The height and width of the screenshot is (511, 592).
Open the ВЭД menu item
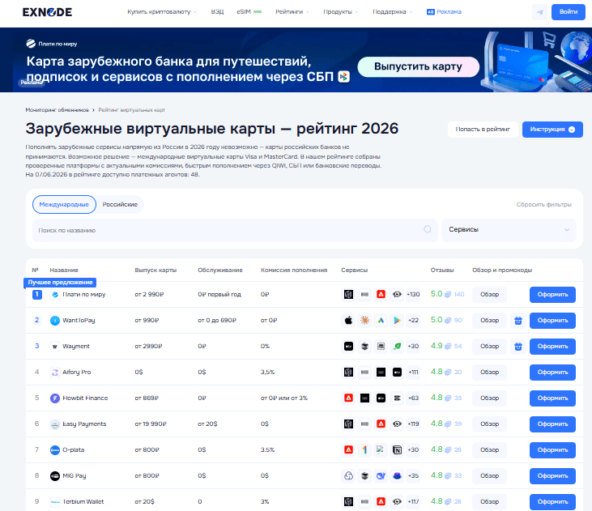217,12
